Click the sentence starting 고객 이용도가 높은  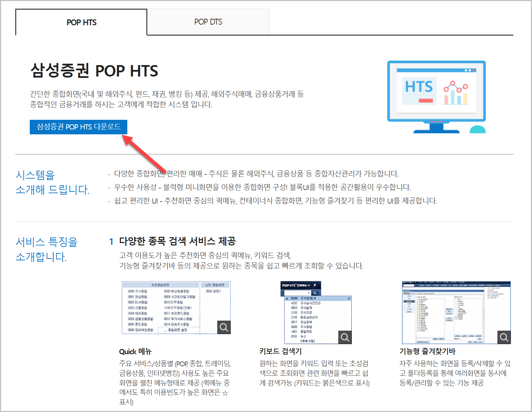coord(205,255)
